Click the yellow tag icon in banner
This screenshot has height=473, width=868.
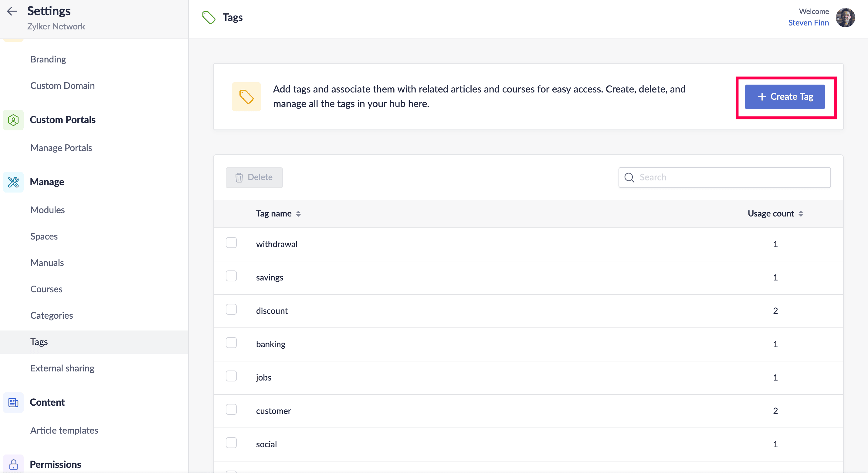pyautogui.click(x=246, y=97)
